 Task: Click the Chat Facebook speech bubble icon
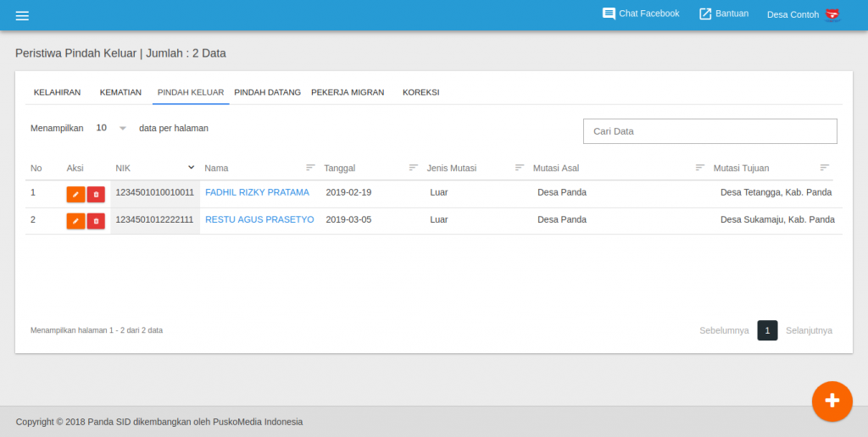609,14
